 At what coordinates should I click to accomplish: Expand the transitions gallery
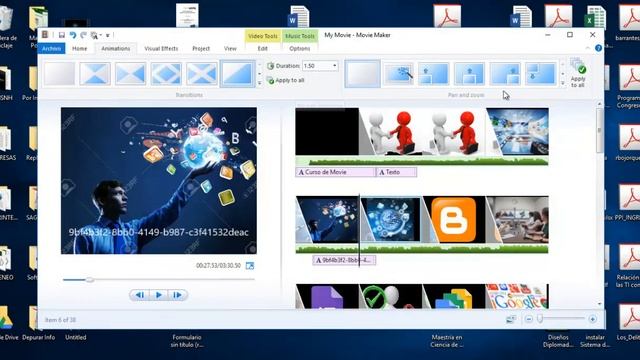coord(259,83)
